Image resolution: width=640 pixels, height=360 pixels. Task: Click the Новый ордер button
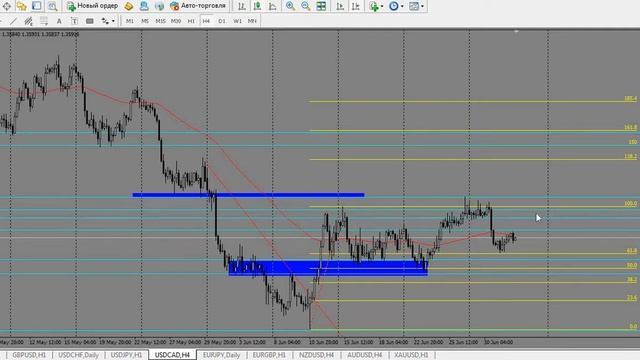[x=93, y=6]
